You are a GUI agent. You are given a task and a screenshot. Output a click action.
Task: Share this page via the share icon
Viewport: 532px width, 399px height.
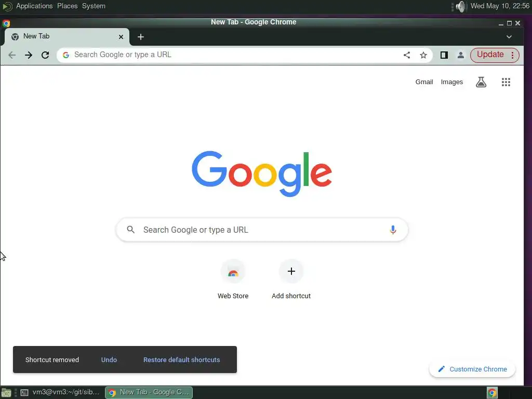coord(406,55)
